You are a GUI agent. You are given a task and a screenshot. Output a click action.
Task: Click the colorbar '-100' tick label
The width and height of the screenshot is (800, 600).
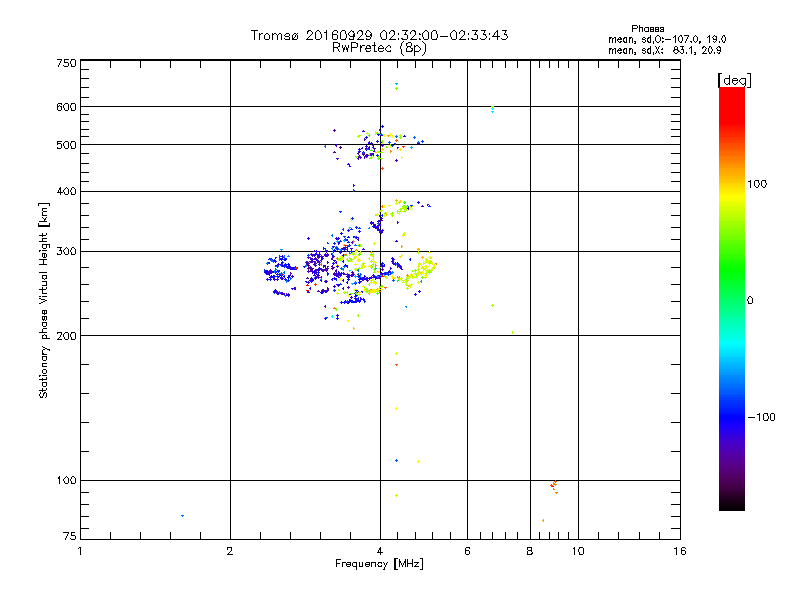click(761, 417)
